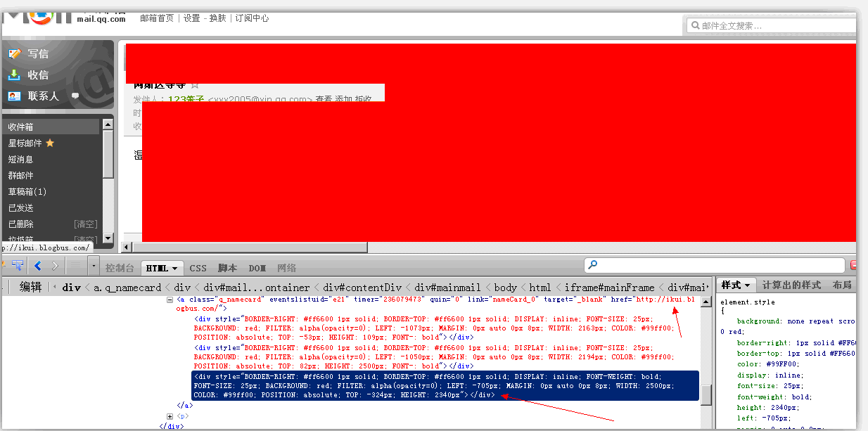Click inside the 邮件全文搜索 search field

pos(770,25)
